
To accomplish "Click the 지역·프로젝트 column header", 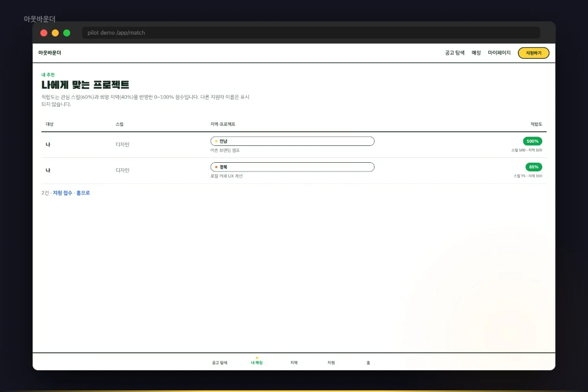I will pos(223,124).
